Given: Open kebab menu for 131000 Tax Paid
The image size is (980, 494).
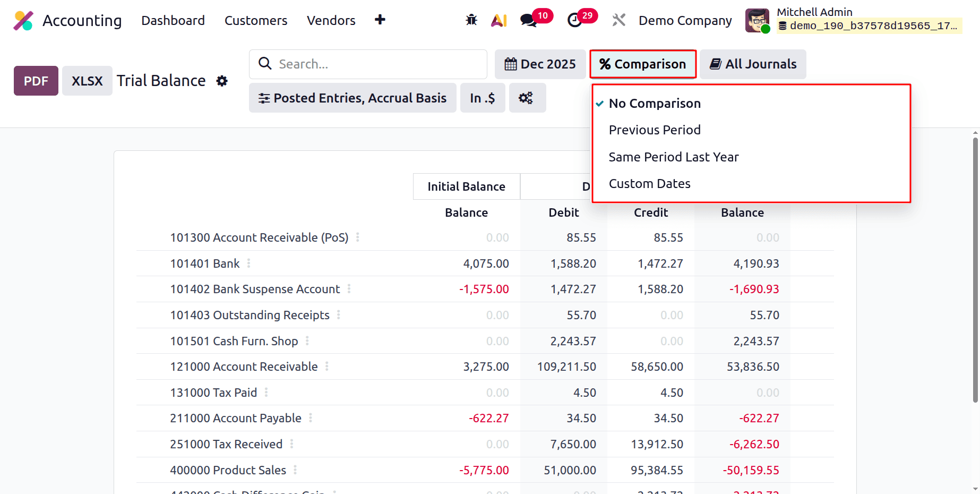Looking at the screenshot, I should [267, 393].
